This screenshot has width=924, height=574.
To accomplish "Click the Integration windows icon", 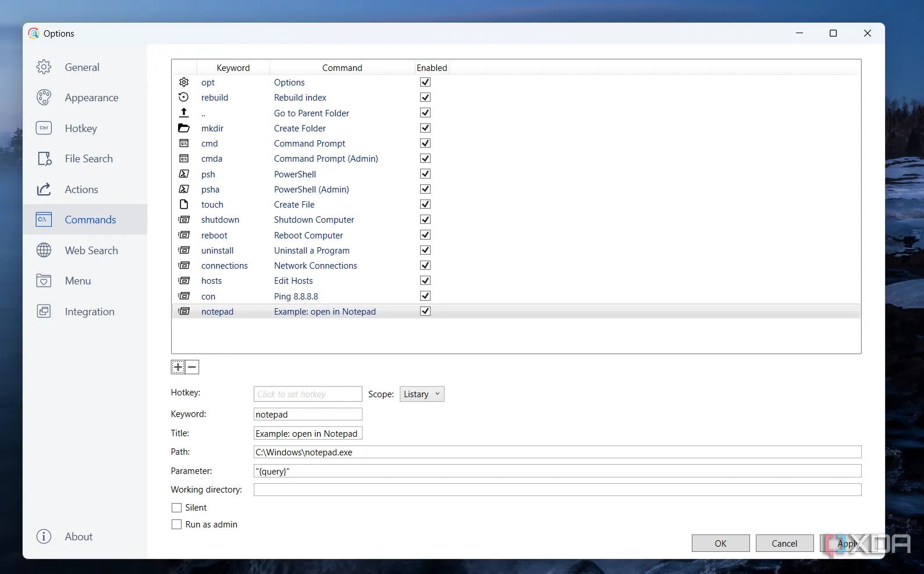I will [44, 311].
